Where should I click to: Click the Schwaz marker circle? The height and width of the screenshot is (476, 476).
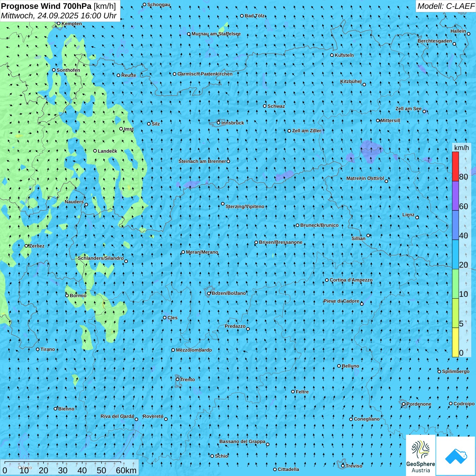click(x=265, y=106)
